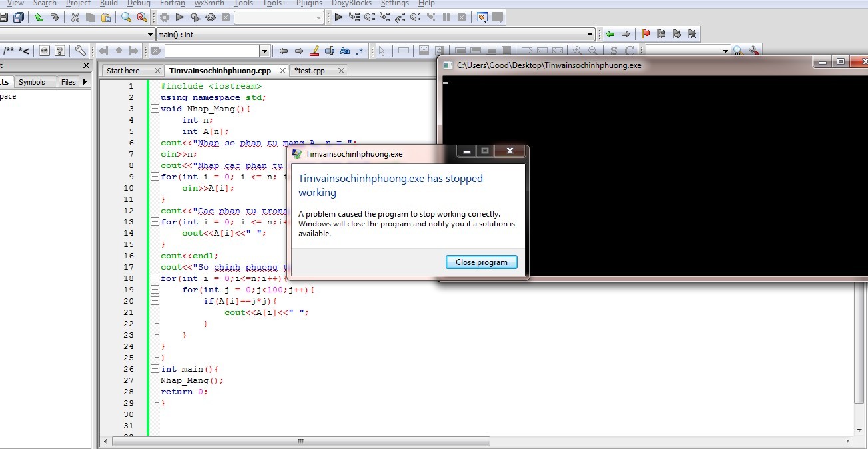Collapse the Nhap_Mang function fold at line 3
The image size is (868, 449).
tap(155, 109)
